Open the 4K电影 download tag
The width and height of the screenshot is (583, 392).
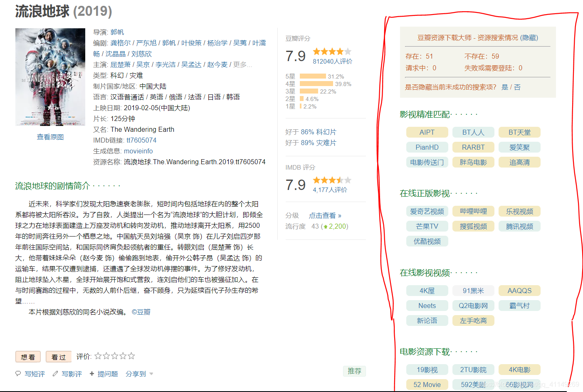[519, 370]
